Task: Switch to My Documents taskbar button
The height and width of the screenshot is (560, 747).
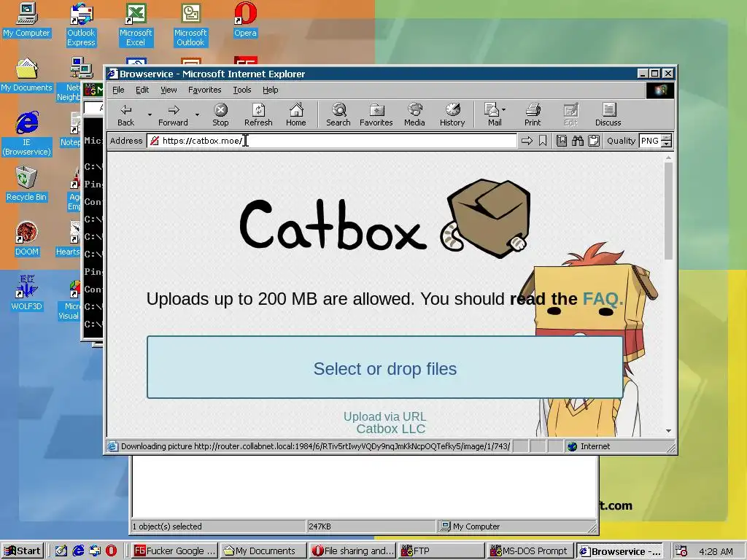Action: [x=264, y=551]
